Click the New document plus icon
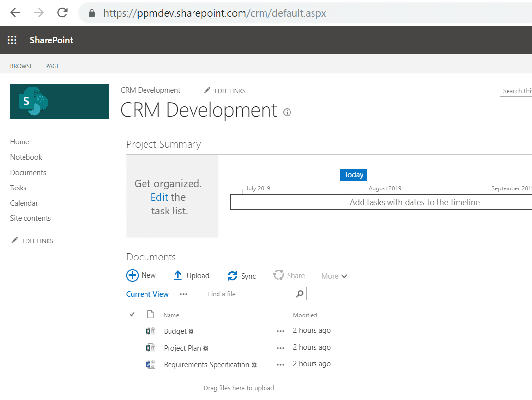Image resolution: width=532 pixels, height=400 pixels. pos(132,275)
